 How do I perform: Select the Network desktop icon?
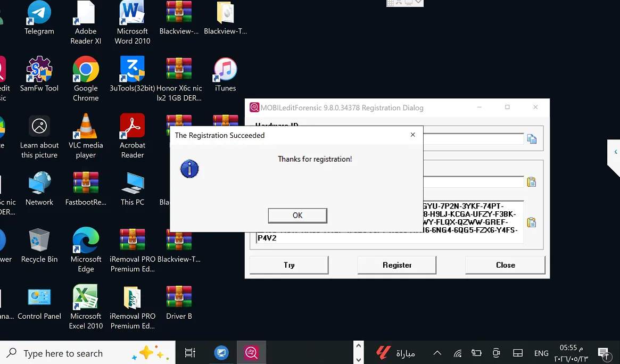tap(39, 189)
